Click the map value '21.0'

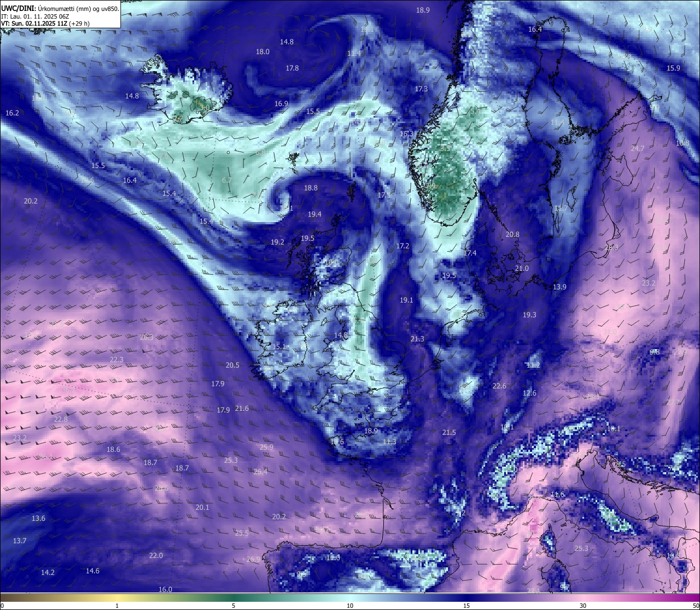tap(522, 268)
